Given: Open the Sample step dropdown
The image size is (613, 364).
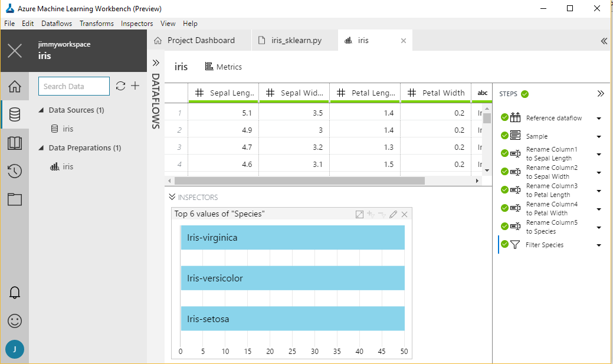Looking at the screenshot, I should pyautogui.click(x=599, y=136).
